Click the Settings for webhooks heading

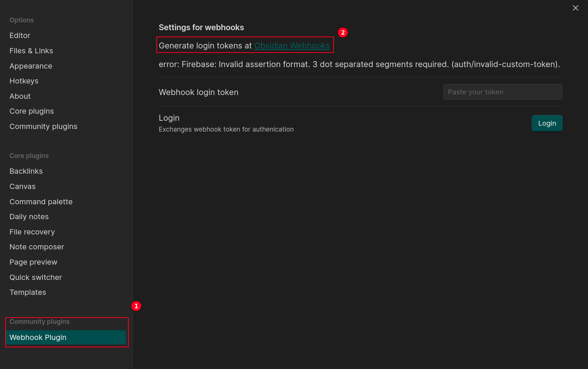click(x=201, y=27)
